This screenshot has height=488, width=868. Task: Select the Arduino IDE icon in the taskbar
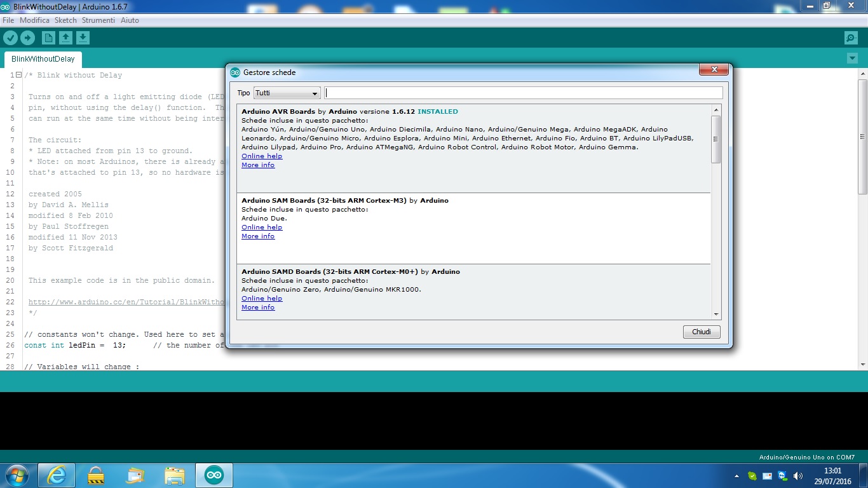coord(213,475)
